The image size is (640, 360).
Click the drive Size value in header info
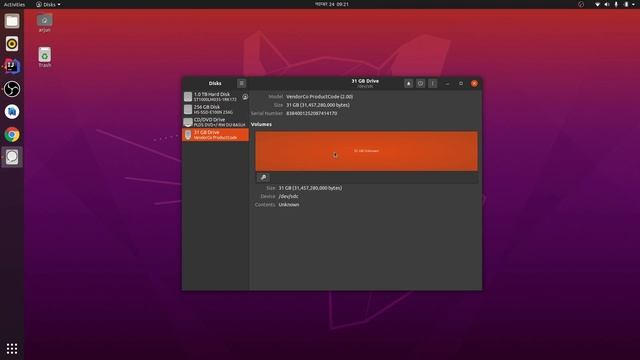[318, 105]
